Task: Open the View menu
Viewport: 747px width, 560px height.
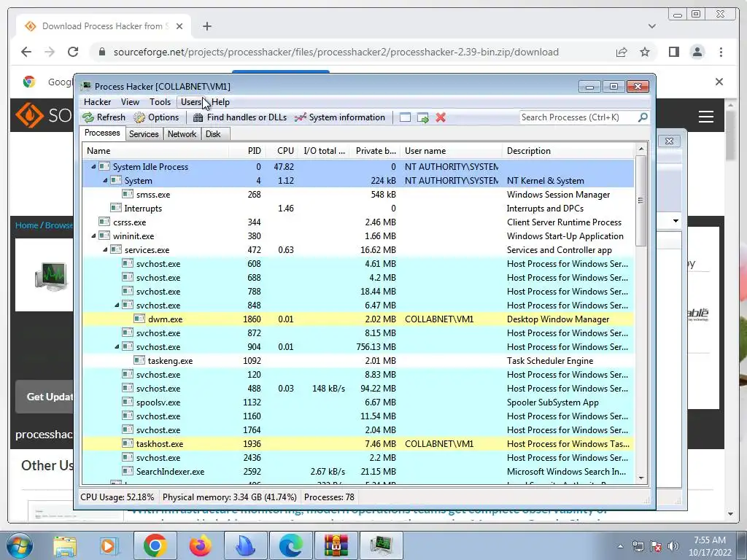Action: (130, 102)
